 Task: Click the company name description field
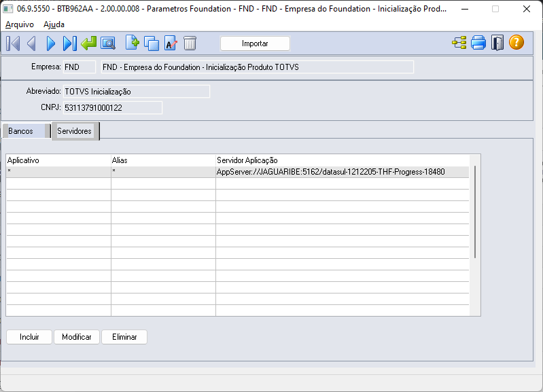[258, 67]
